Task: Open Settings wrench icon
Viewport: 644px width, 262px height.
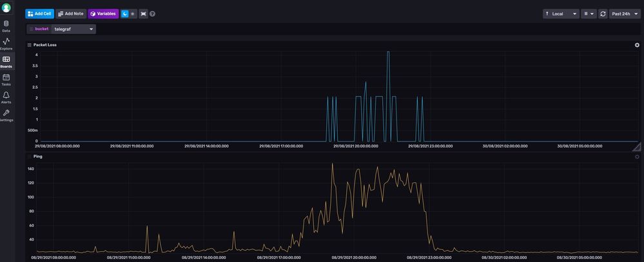Action: (x=6, y=116)
